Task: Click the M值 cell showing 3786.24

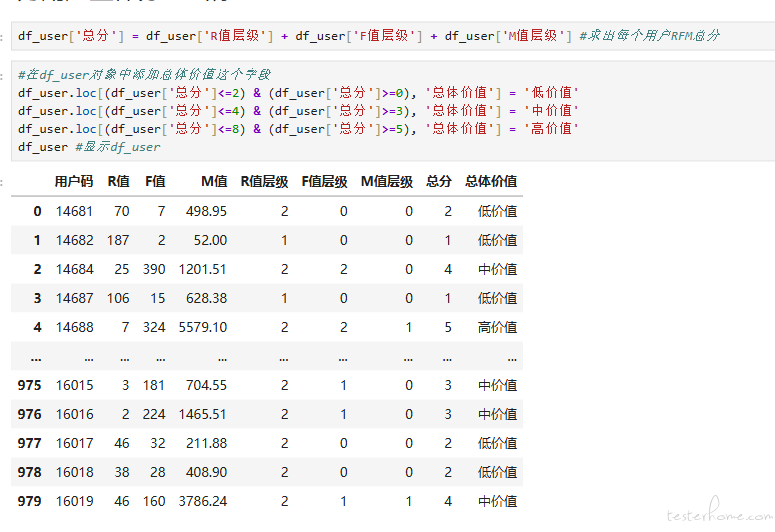Action: 202,501
